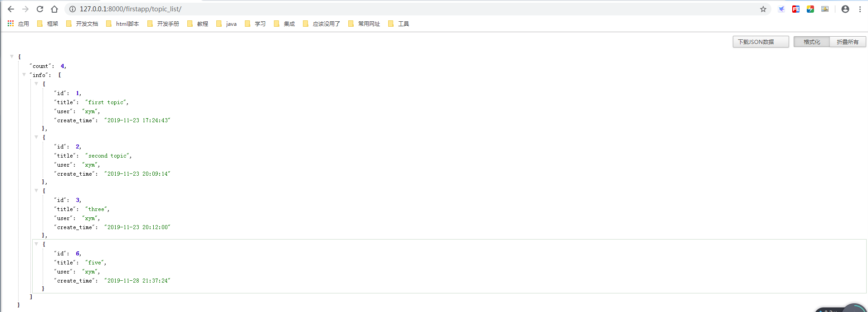Select timestamp 2019-11-23 20:09:14
The image size is (868, 312).
click(x=137, y=174)
